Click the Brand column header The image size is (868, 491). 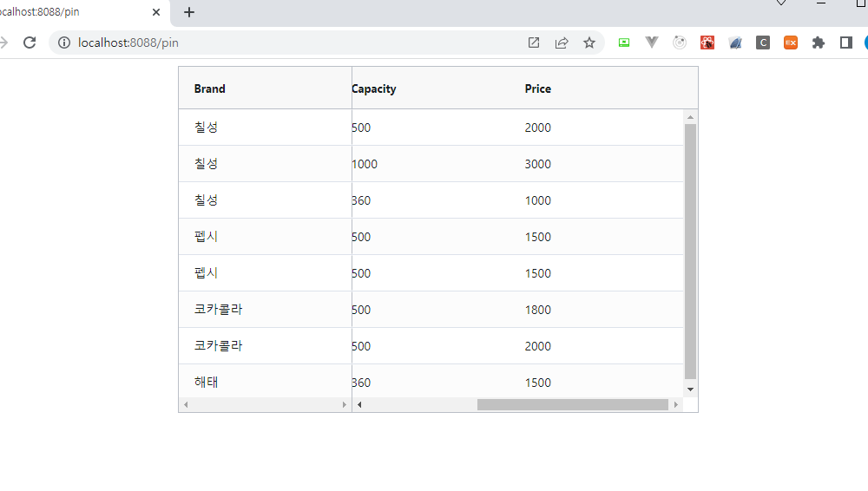[265, 88]
